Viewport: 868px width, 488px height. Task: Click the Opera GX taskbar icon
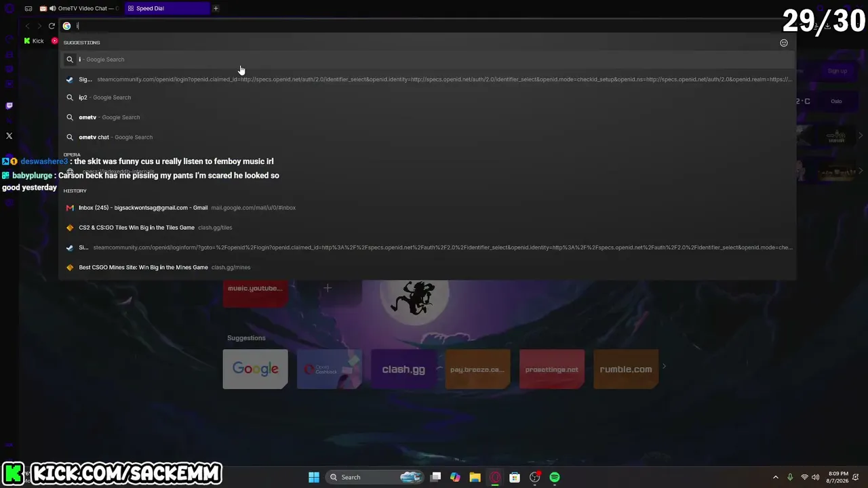click(495, 477)
